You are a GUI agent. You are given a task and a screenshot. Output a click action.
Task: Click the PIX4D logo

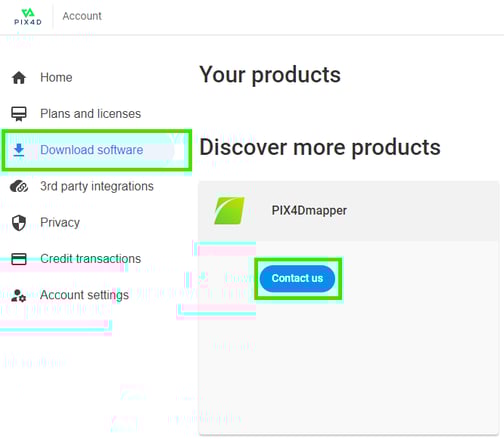pyautogui.click(x=28, y=17)
